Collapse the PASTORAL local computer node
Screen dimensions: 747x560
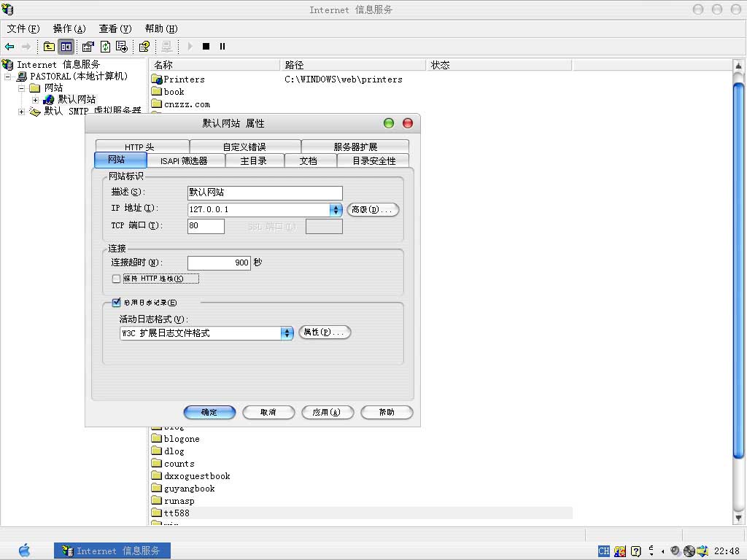pyautogui.click(x=8, y=77)
